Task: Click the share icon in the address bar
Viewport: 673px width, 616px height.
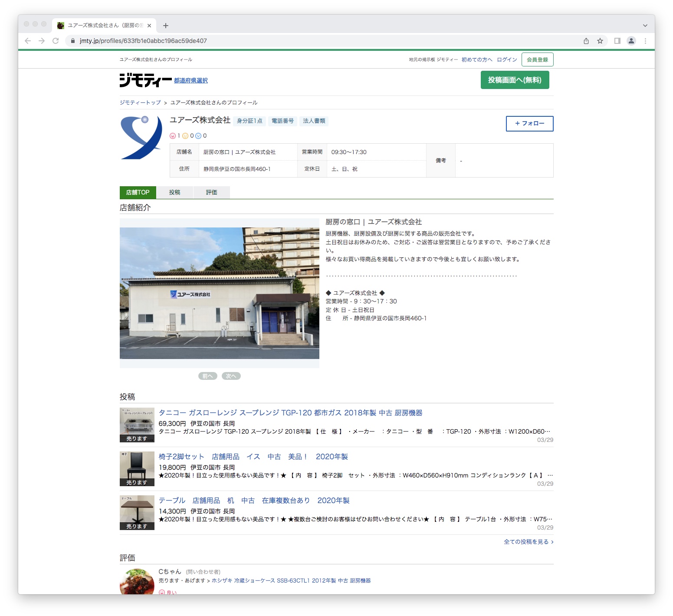Action: 586,41
